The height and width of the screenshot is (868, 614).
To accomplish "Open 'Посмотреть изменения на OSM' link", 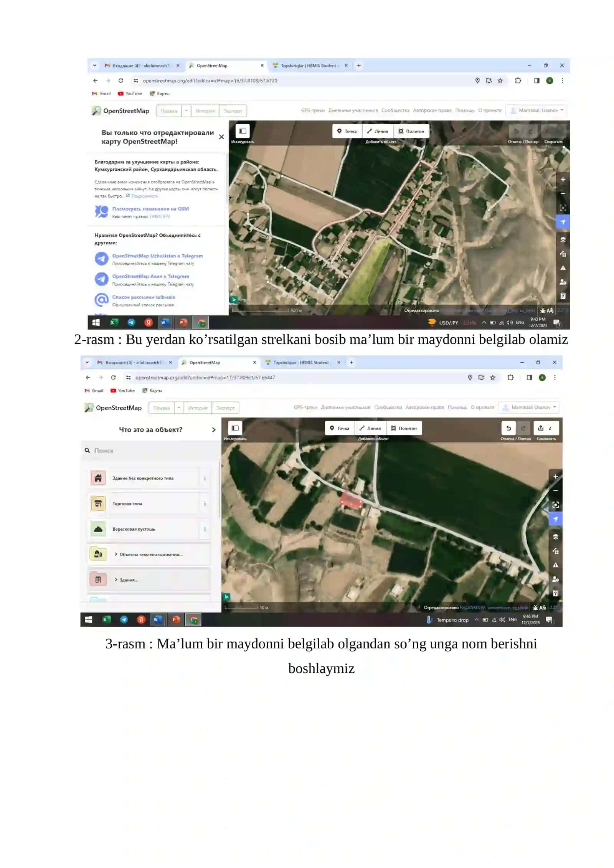I will [150, 209].
